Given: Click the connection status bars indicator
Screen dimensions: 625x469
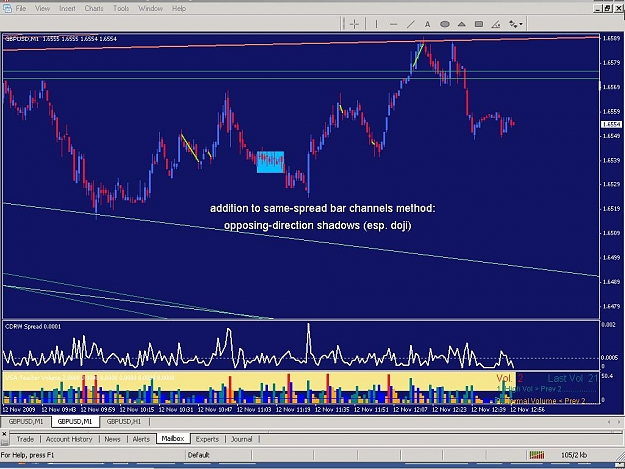Looking at the screenshot, I should [x=537, y=455].
